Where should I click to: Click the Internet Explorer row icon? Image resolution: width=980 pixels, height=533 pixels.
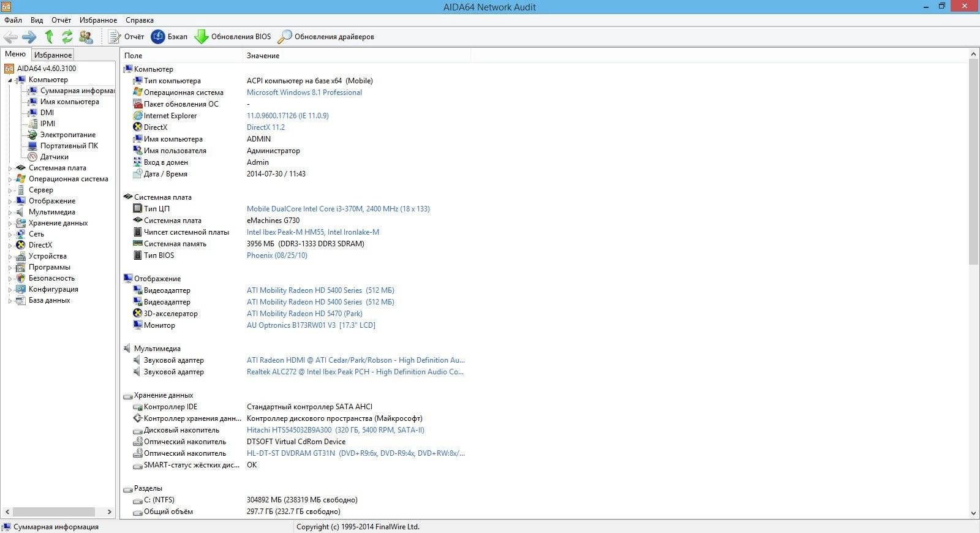coord(138,116)
